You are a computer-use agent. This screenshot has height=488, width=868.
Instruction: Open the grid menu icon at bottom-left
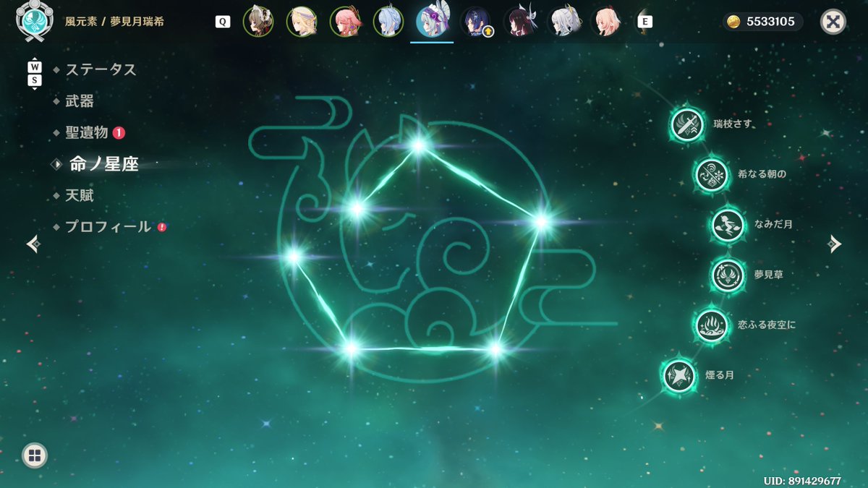coord(35,455)
